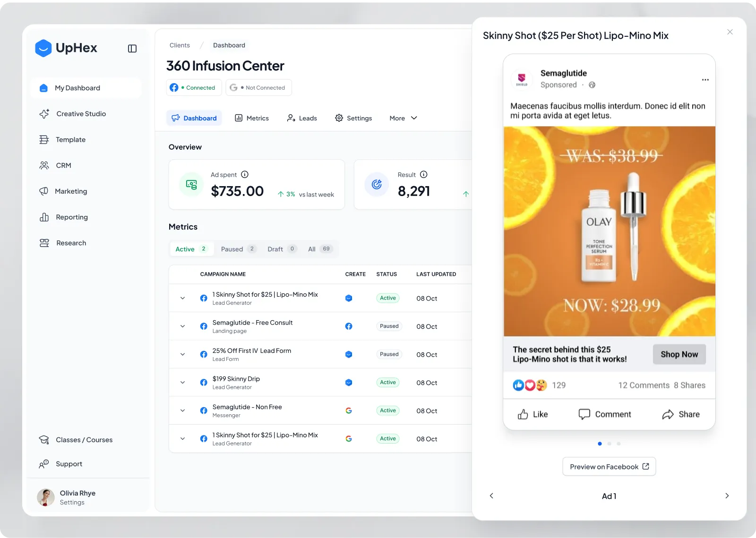Click the Facebook Connected badge
Screen dimensions: 756x538
coord(194,88)
